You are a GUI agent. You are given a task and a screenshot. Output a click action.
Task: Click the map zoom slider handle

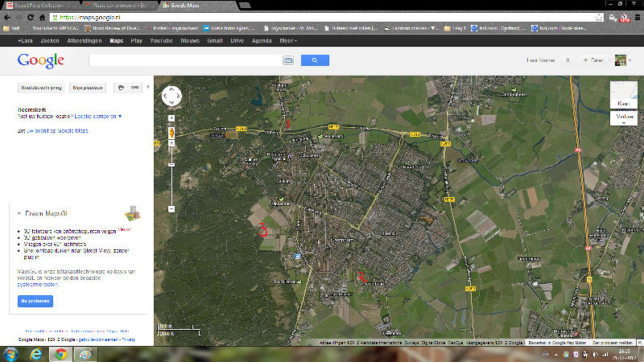point(171,165)
